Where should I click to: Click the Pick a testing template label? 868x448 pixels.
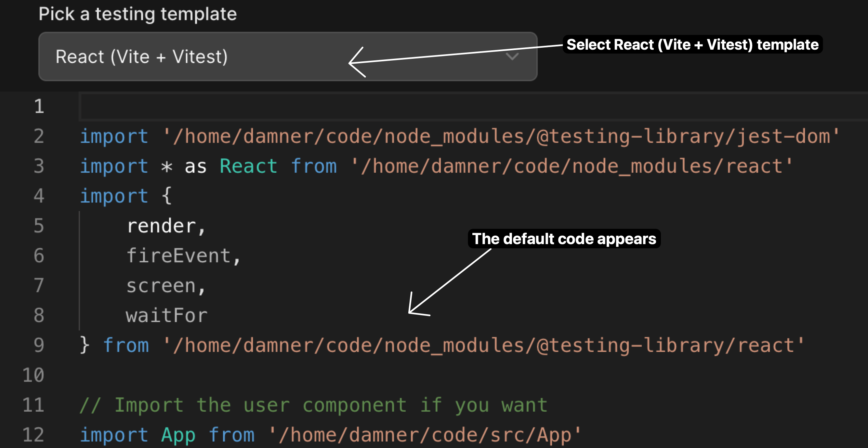coord(138,14)
